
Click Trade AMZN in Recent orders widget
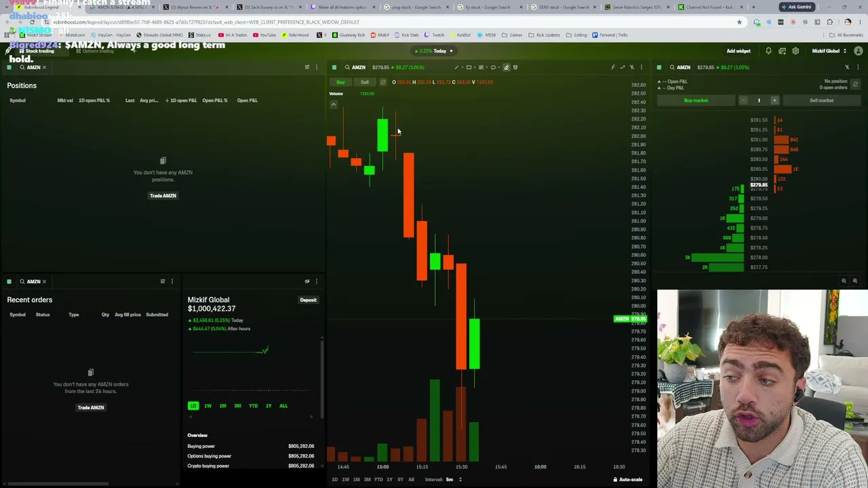(x=91, y=407)
